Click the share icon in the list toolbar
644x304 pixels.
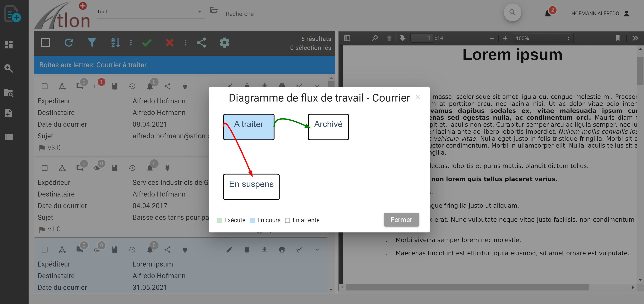tap(201, 43)
